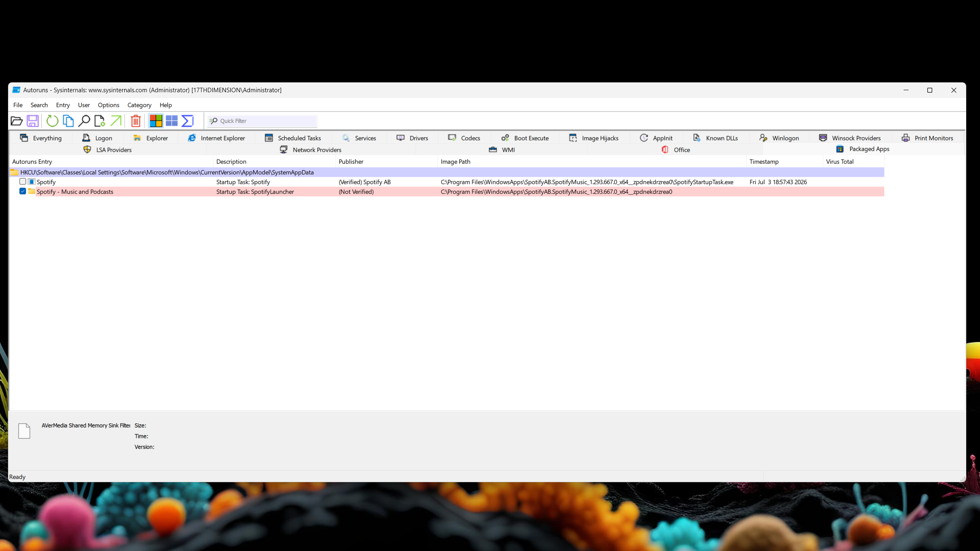Switch to the Boot Execute tab
Screen dimensions: 980x551
[525, 138]
